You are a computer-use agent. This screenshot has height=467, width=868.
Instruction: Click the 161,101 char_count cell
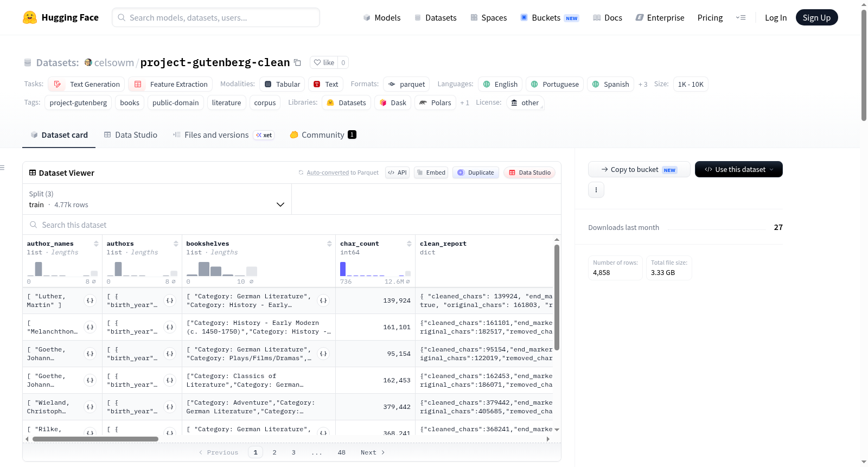tap(375, 327)
